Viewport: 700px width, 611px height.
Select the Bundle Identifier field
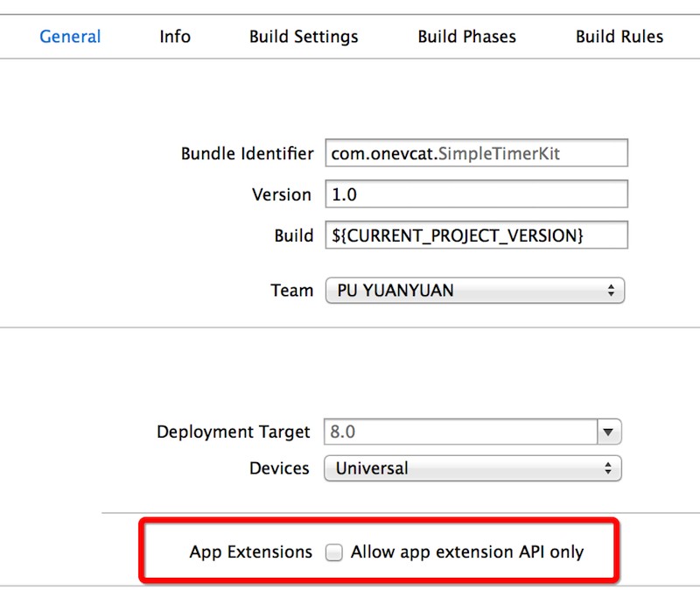coord(477,152)
